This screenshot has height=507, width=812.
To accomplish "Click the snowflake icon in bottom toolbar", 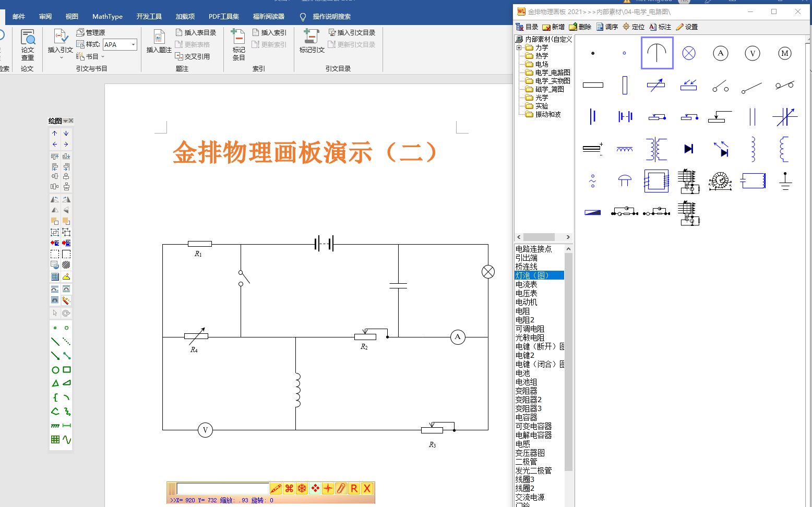I will (x=302, y=489).
